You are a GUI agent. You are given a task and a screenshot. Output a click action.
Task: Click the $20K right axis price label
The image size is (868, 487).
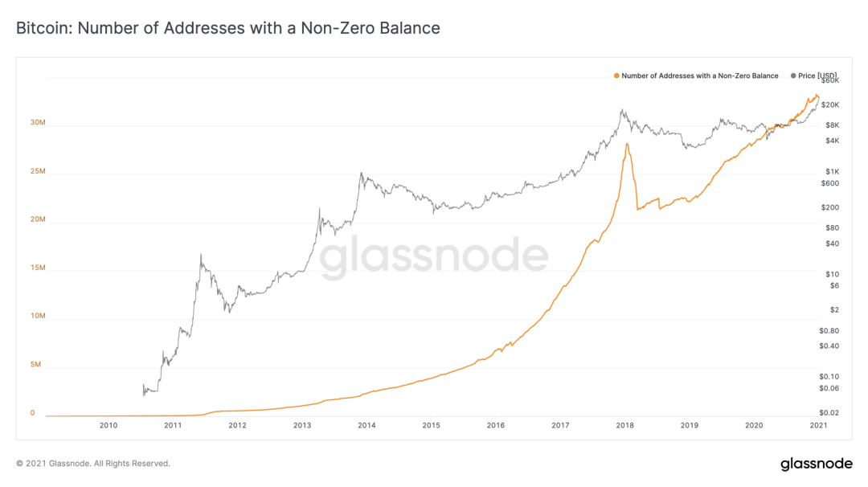(x=829, y=105)
